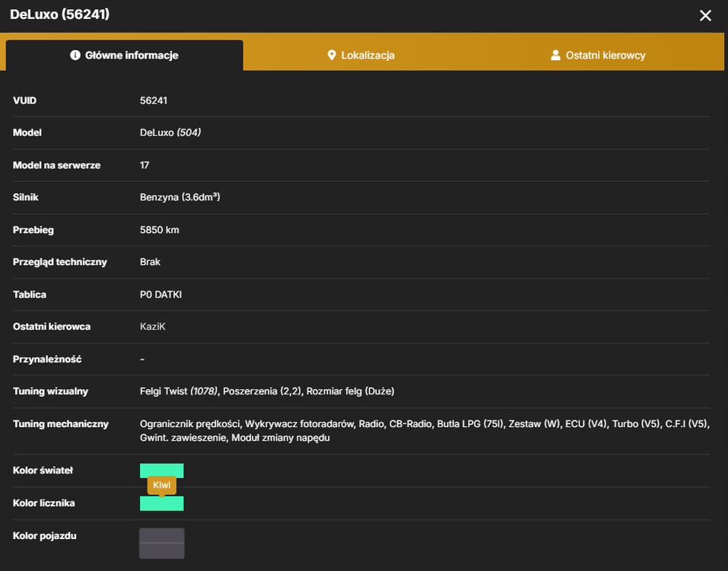Click the engine value Benzyna (3.6dm³)
728x571 pixels.
[180, 197]
